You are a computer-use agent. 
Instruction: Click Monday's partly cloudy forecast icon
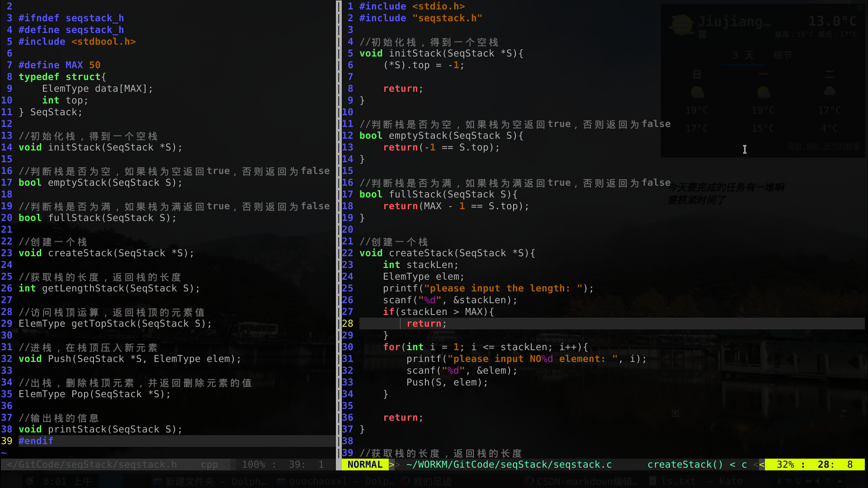[763, 93]
